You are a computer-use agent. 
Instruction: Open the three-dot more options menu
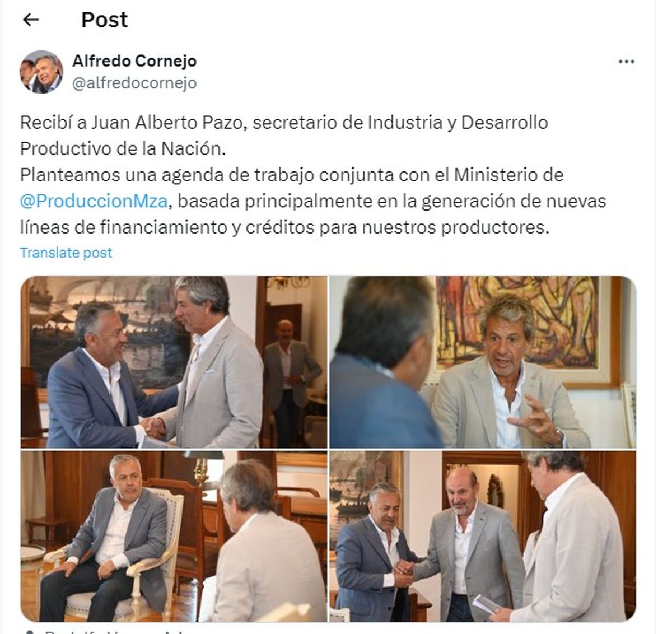point(626,62)
